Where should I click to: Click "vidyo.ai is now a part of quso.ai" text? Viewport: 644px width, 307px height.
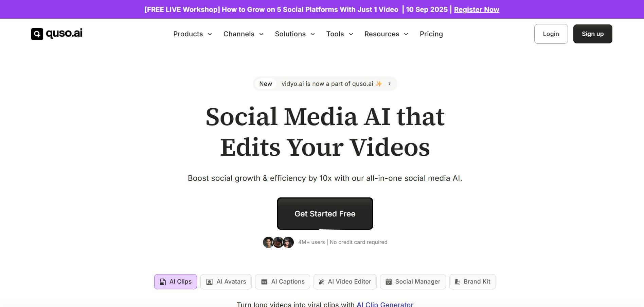click(x=327, y=84)
